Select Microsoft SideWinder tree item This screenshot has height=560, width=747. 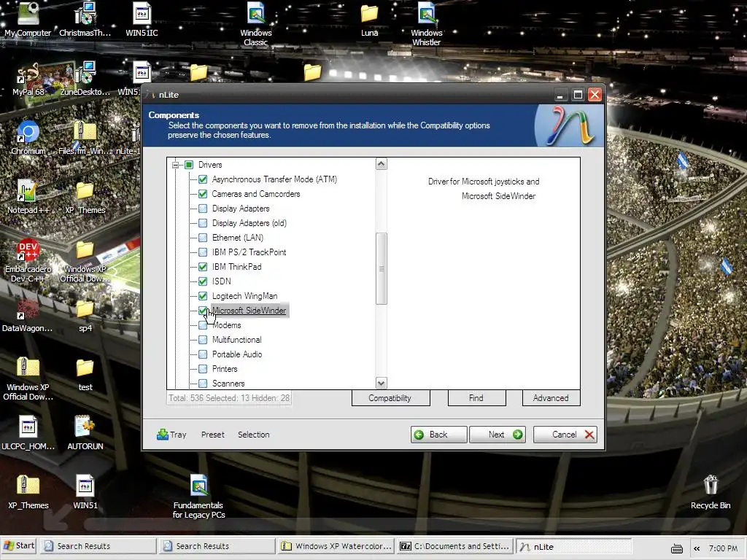click(249, 311)
